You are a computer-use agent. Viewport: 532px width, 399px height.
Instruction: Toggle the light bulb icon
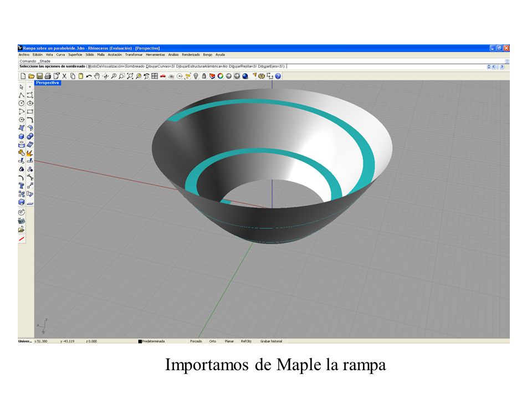pos(196,76)
